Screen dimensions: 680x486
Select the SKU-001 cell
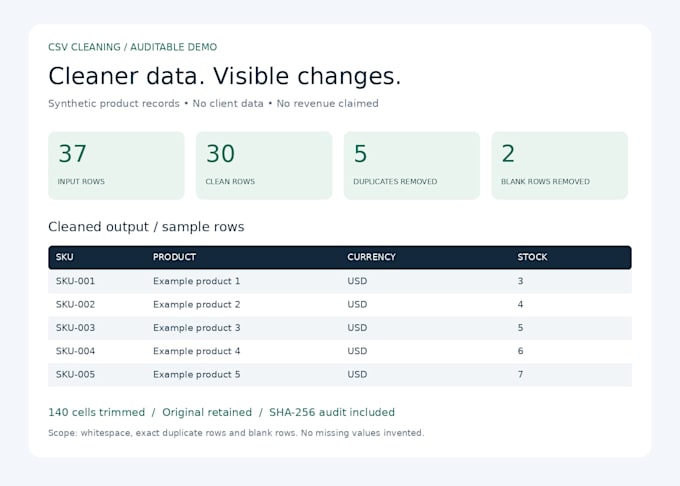coord(75,281)
